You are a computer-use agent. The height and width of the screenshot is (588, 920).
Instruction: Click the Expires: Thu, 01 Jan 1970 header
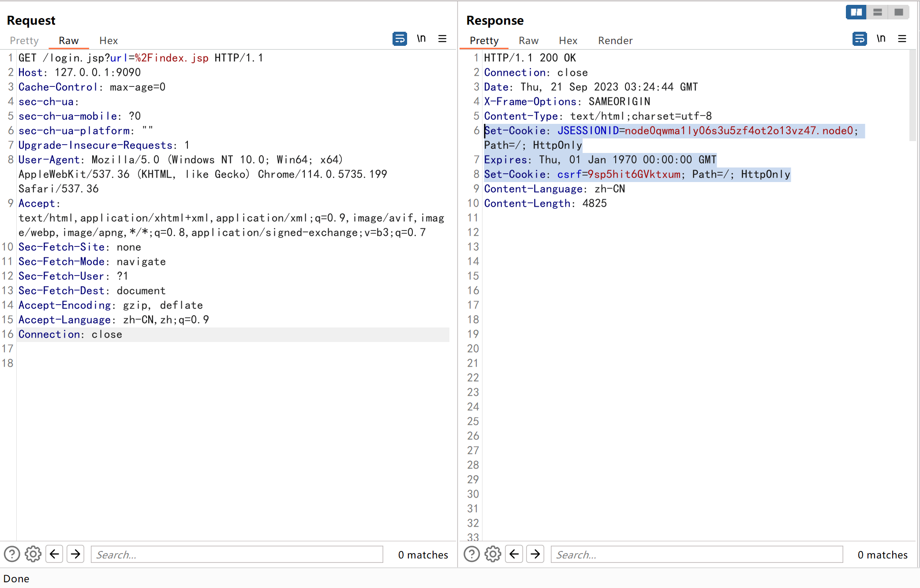pos(600,160)
